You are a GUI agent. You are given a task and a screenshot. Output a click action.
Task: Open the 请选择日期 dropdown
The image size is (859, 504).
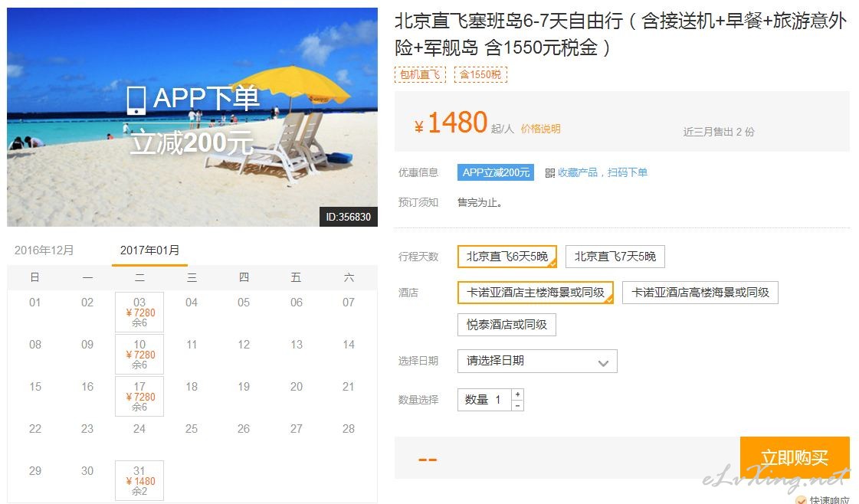pos(537,361)
